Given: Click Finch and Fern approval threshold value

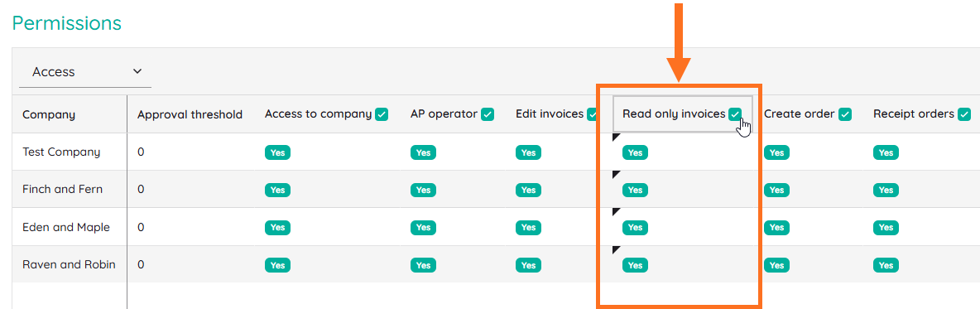Looking at the screenshot, I should pyautogui.click(x=142, y=190).
